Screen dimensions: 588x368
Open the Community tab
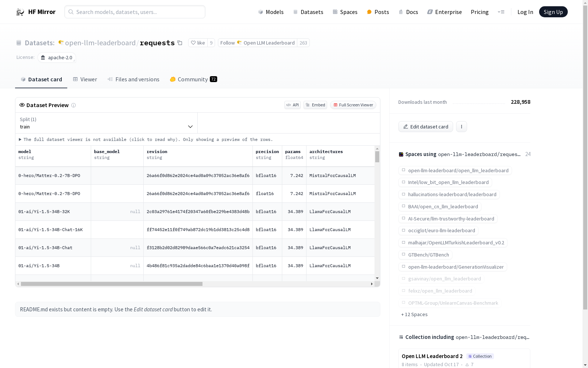[193, 79]
